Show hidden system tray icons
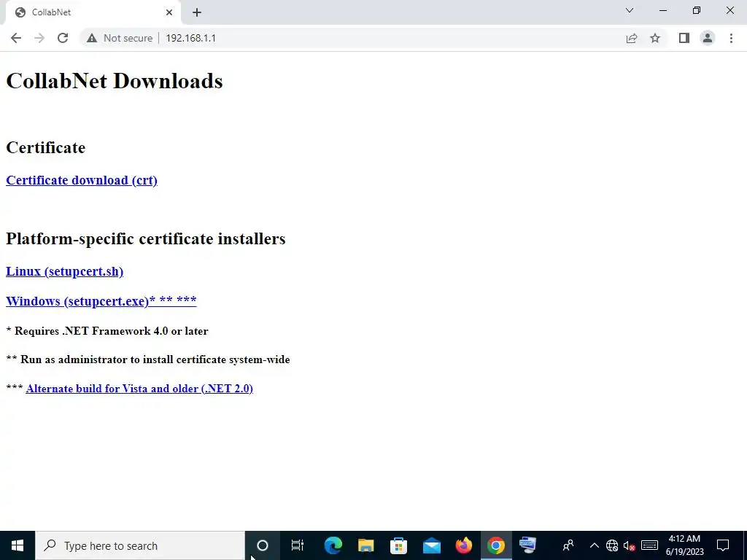Image resolution: width=747 pixels, height=560 pixels. click(594, 545)
